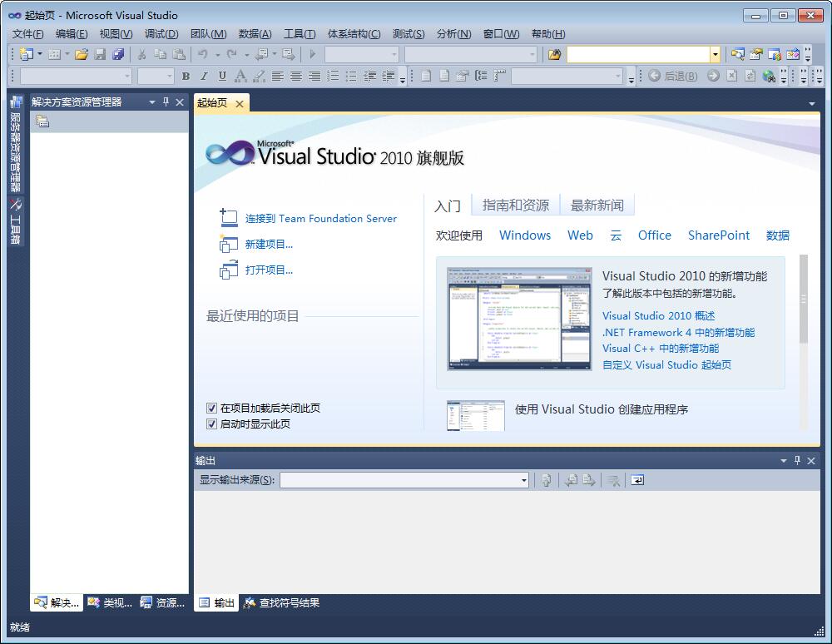Click the Solution Explorer toolbar icon
This screenshot has width=832, height=644.
pyautogui.click(x=737, y=54)
